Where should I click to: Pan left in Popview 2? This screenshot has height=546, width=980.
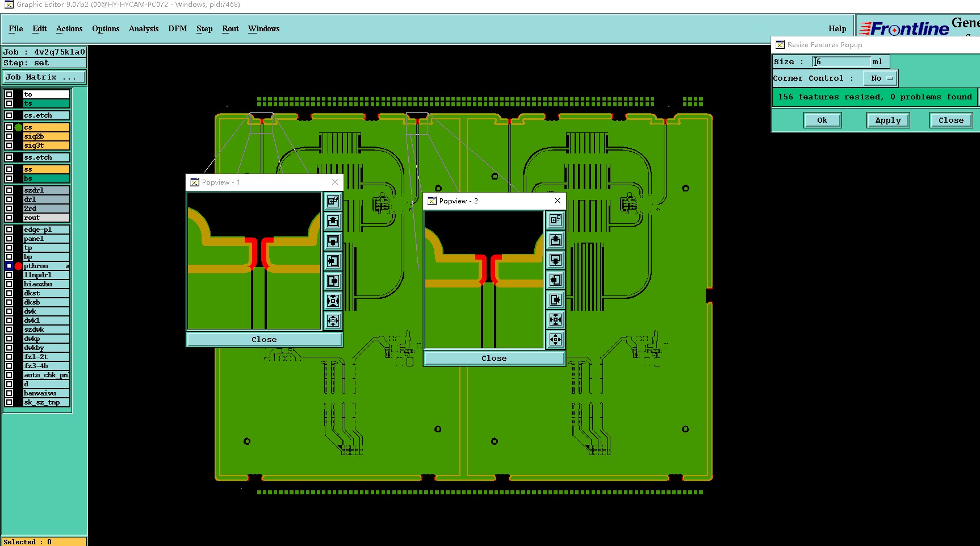556,280
